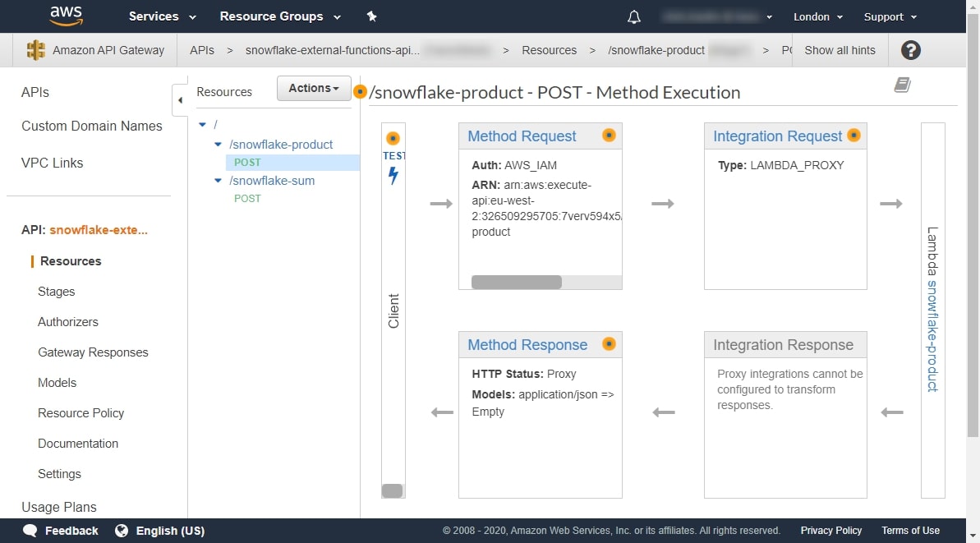
Task: Open Custom Domain Names
Action: pyautogui.click(x=92, y=127)
